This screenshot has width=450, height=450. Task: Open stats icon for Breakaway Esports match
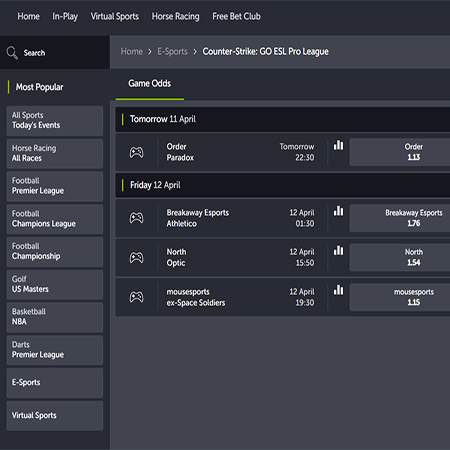coord(338,211)
